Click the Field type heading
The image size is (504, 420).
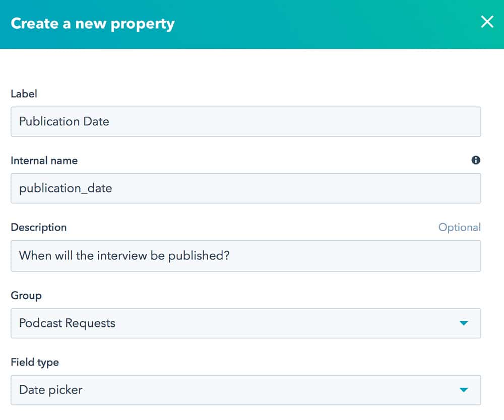[34, 362]
